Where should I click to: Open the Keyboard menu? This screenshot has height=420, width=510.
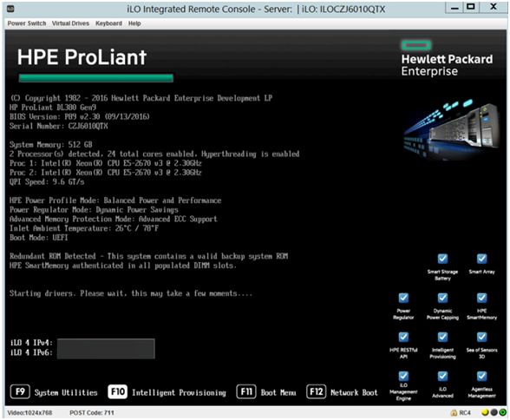click(108, 23)
